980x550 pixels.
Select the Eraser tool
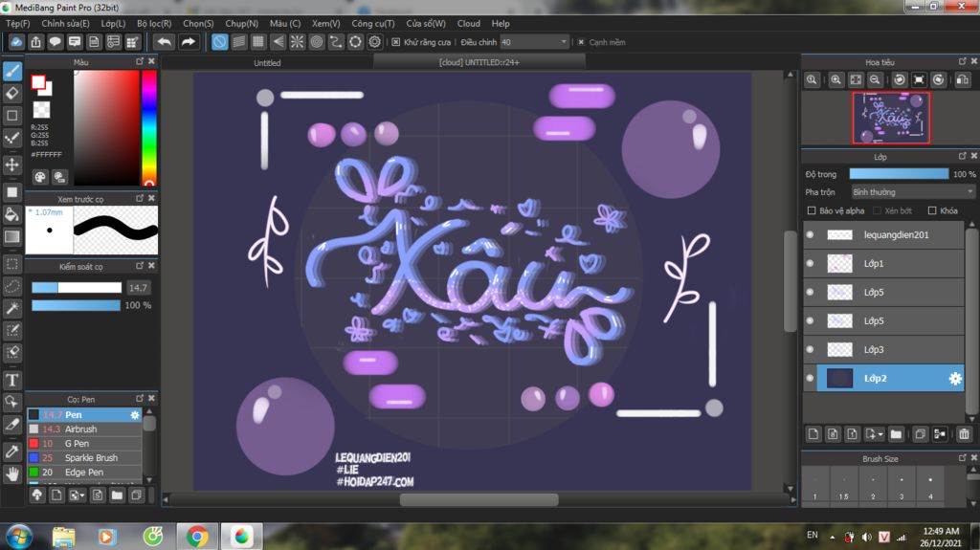coord(11,94)
